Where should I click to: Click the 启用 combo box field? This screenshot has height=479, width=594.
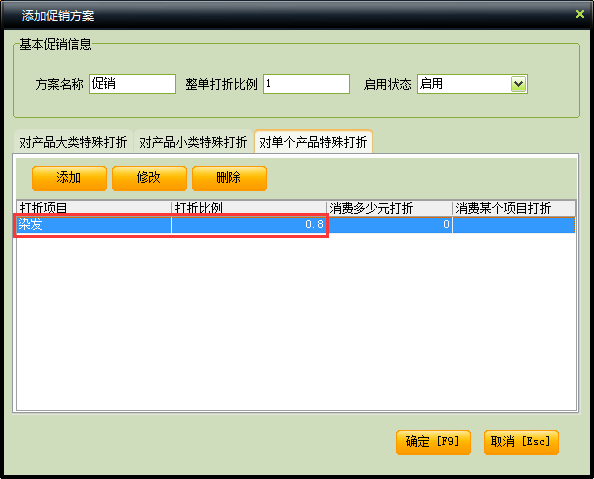(x=472, y=84)
